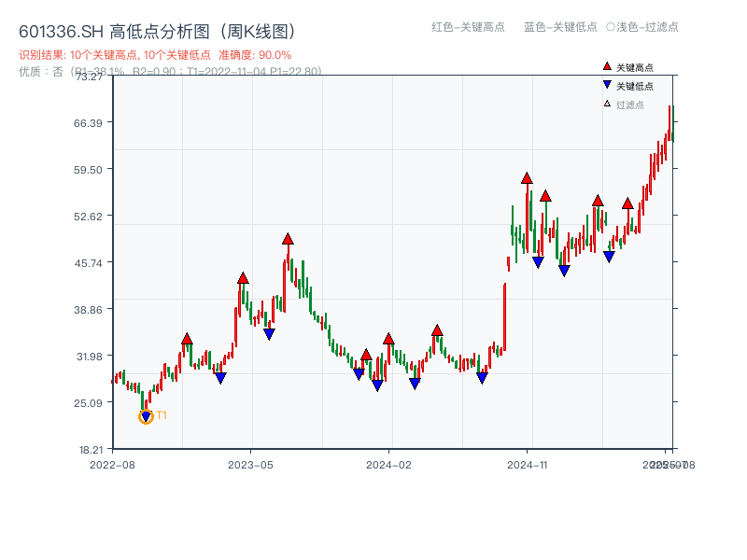Select the 关键高点 red triangle legend icon
The height and width of the screenshot is (560, 747).
tap(607, 65)
